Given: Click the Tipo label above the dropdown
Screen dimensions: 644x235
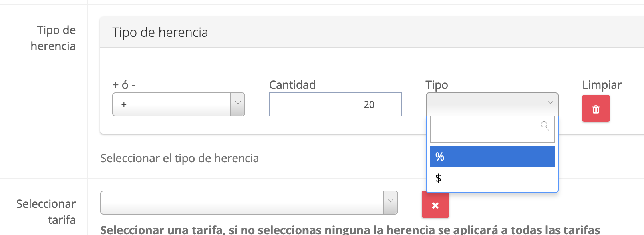Looking at the screenshot, I should coord(437,85).
